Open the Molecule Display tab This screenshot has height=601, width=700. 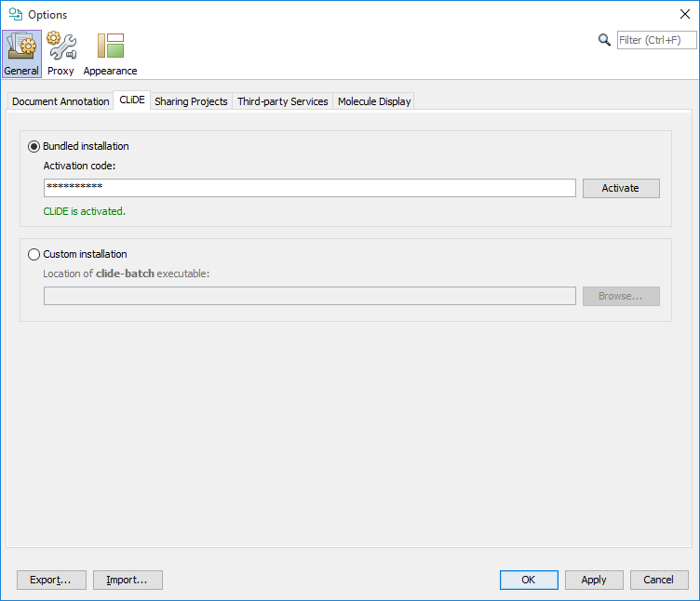(374, 101)
